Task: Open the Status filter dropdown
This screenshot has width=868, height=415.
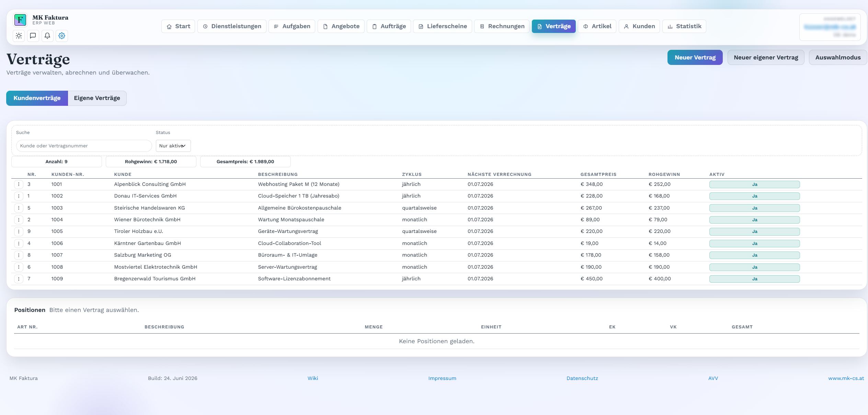Action: tap(173, 146)
